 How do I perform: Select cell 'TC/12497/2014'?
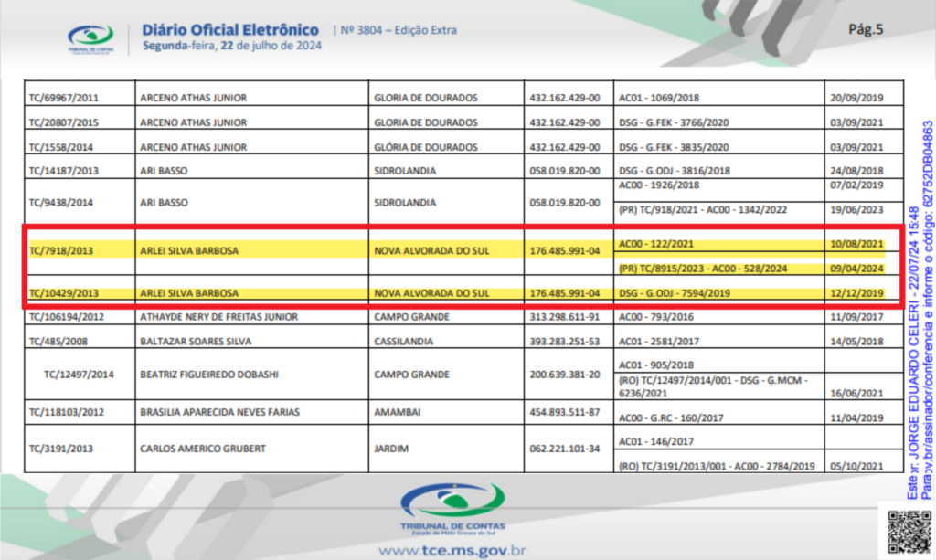coord(79,375)
